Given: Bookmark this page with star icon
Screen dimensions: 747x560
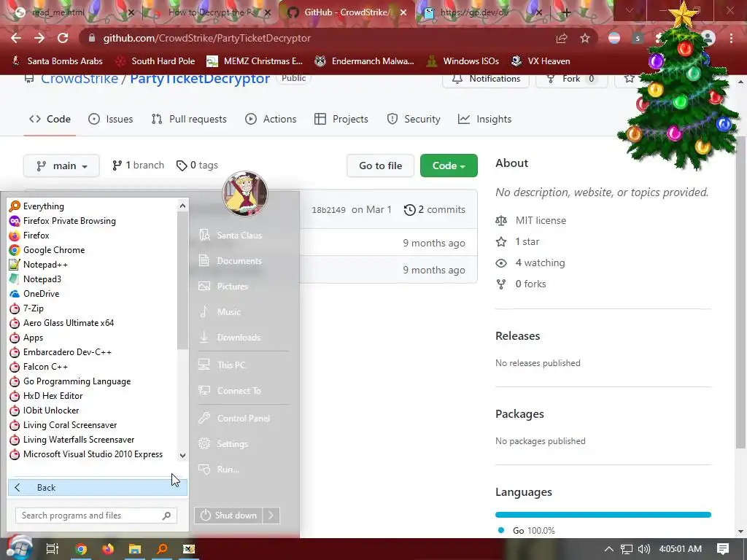Looking at the screenshot, I should click(x=585, y=38).
